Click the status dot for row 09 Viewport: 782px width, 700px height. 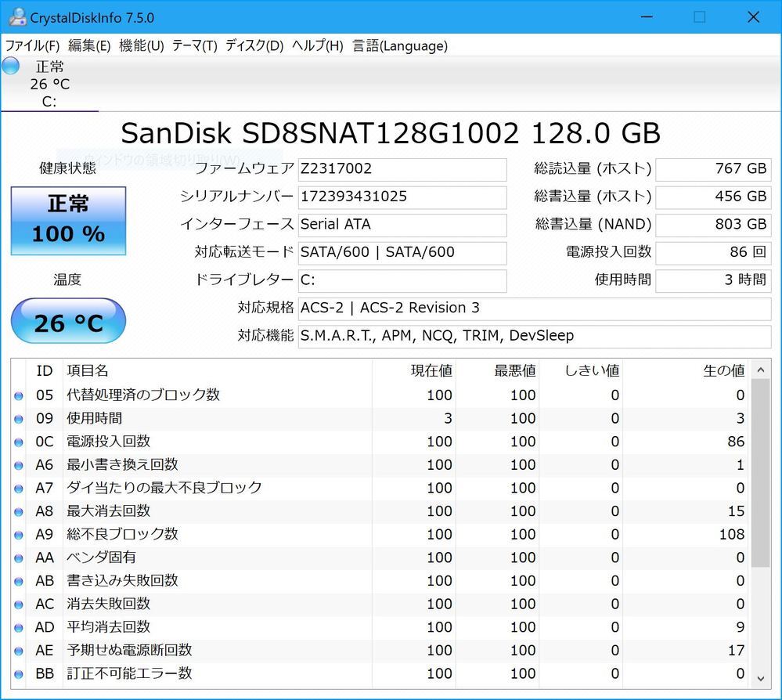[x=19, y=419]
